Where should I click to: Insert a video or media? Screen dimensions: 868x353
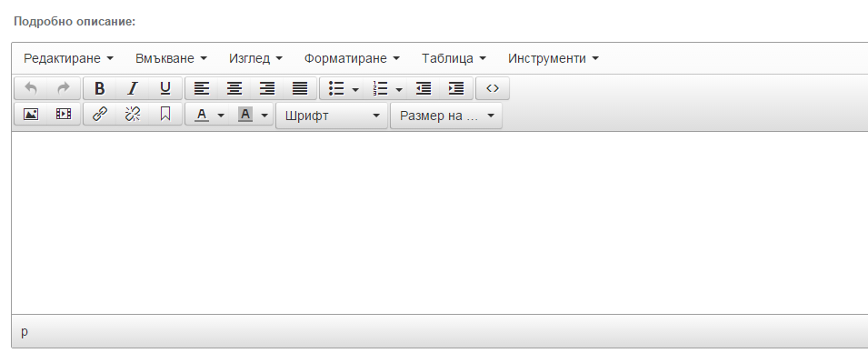click(64, 114)
